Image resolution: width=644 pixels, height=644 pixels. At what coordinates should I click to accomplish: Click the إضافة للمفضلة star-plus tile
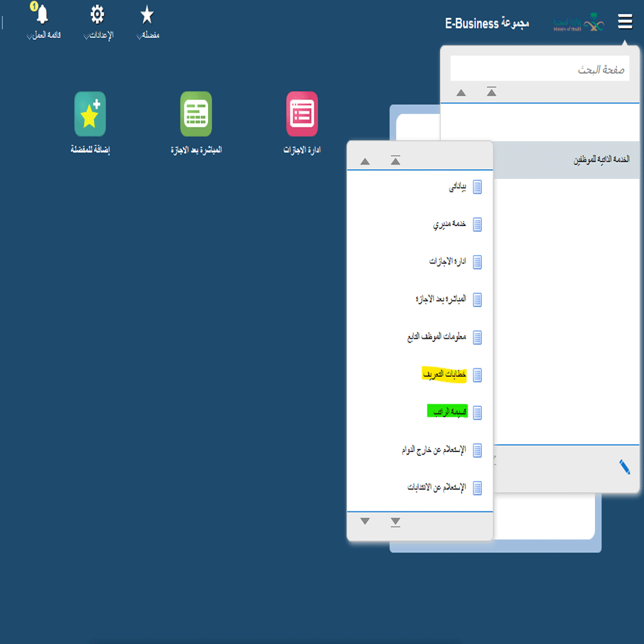point(90,114)
